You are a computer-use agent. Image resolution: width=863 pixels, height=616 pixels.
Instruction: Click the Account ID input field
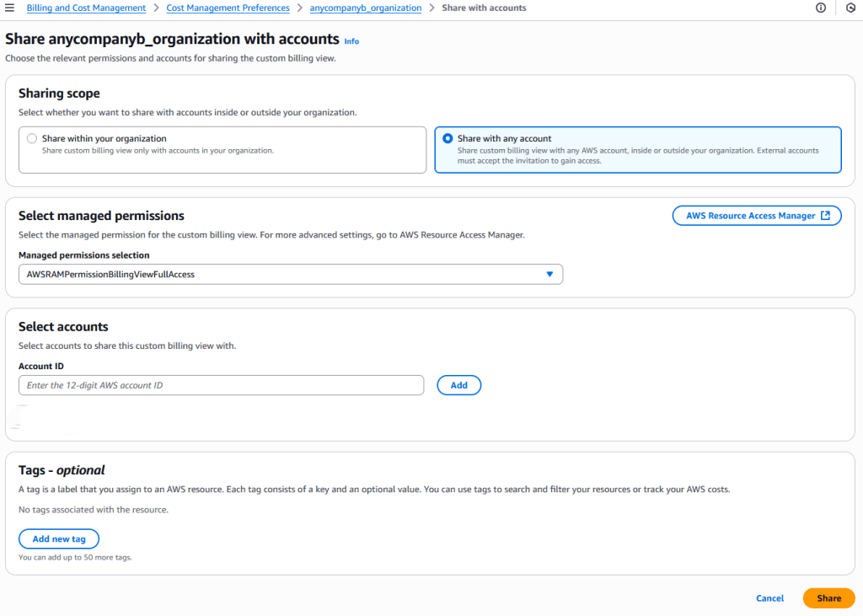coord(221,385)
